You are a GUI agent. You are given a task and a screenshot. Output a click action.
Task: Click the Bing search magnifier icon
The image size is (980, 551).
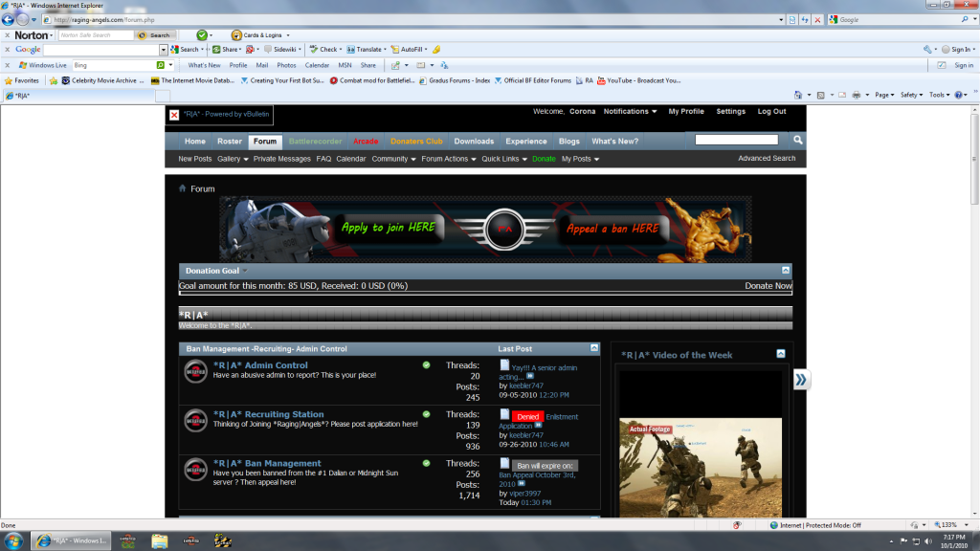pyautogui.click(x=161, y=65)
